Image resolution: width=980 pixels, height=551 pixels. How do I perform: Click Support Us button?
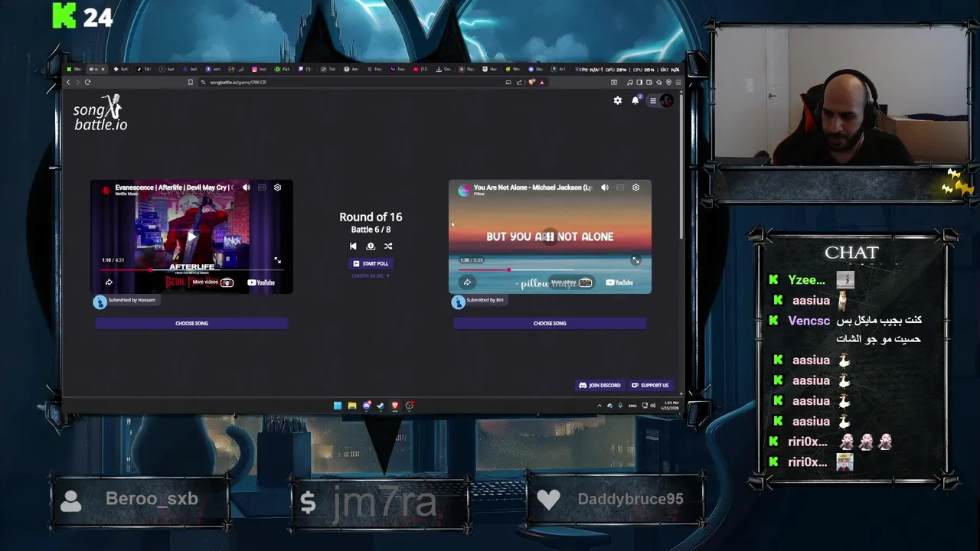pos(650,385)
